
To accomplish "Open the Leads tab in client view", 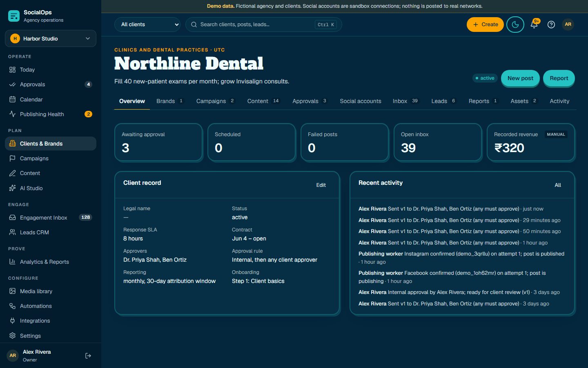I will (x=444, y=101).
